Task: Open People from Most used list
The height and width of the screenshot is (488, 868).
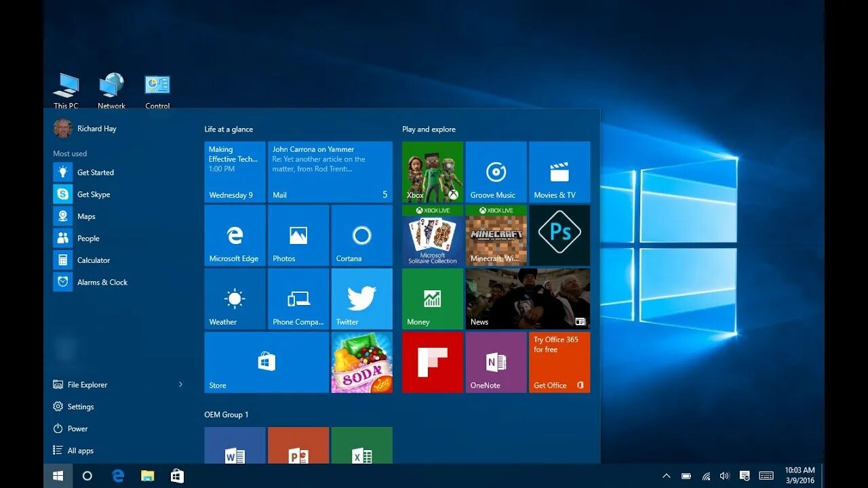Action: click(119, 239)
